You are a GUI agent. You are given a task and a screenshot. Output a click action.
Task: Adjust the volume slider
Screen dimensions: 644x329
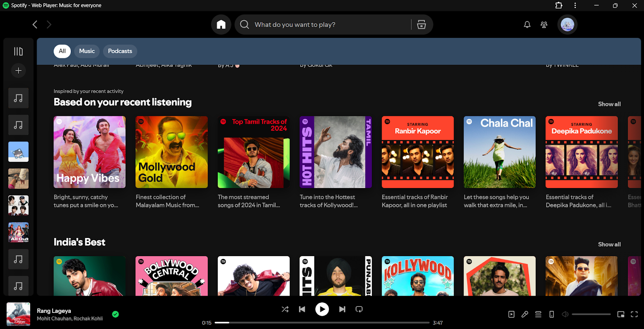point(591,315)
